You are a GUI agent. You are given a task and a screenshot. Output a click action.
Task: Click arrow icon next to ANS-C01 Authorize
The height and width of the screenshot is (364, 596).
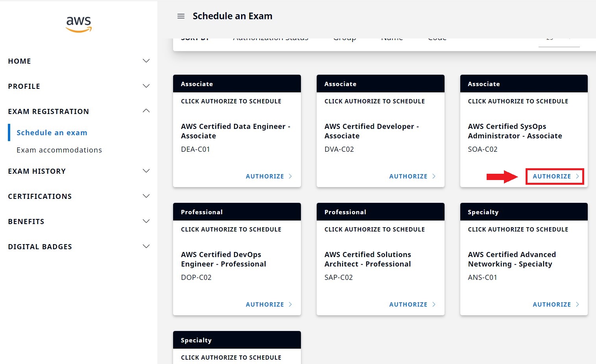578,305
